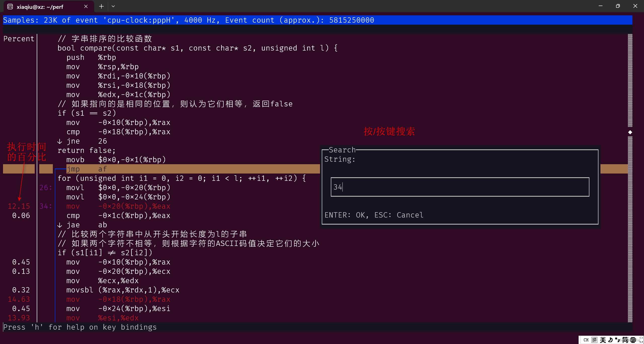This screenshot has height=344, width=644.
Task: Open a new terminal tab with the plus icon
Action: 101,7
